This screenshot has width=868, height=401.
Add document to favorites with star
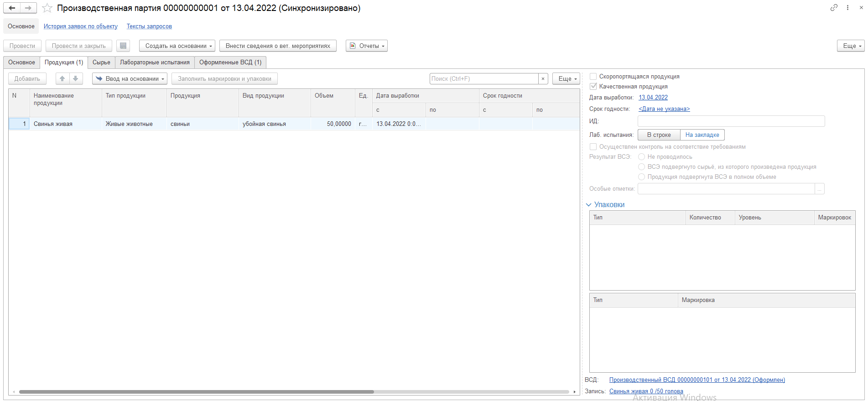(x=47, y=8)
